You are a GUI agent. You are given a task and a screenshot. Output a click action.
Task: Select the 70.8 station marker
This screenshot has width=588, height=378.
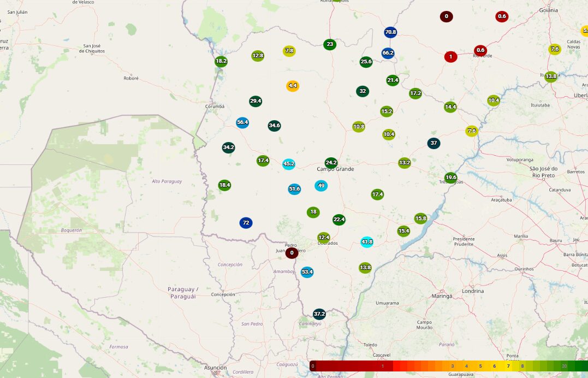(390, 32)
